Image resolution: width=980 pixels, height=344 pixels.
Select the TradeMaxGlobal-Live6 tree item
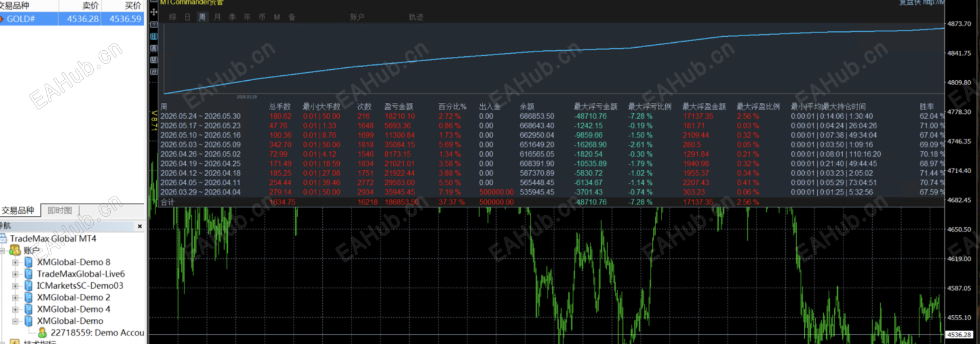point(81,274)
